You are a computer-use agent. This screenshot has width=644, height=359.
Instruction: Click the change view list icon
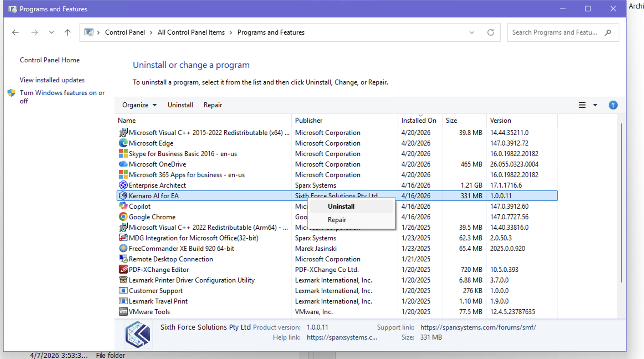[x=582, y=105]
